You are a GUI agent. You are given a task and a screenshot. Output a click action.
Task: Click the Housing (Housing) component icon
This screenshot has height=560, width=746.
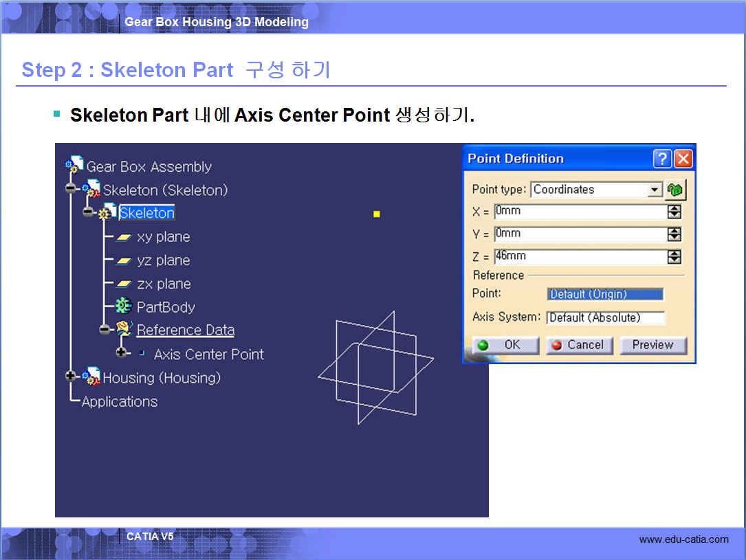point(91,376)
